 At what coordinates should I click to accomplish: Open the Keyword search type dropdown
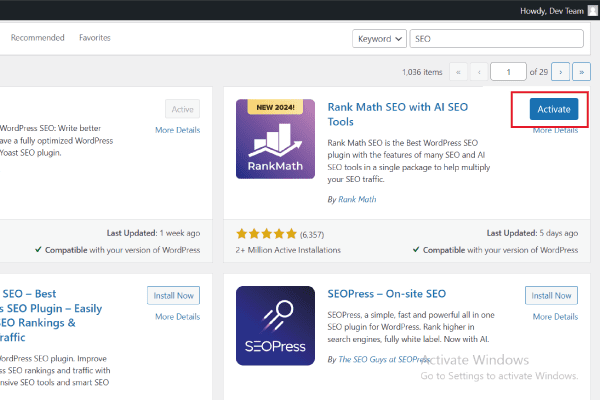tap(379, 39)
